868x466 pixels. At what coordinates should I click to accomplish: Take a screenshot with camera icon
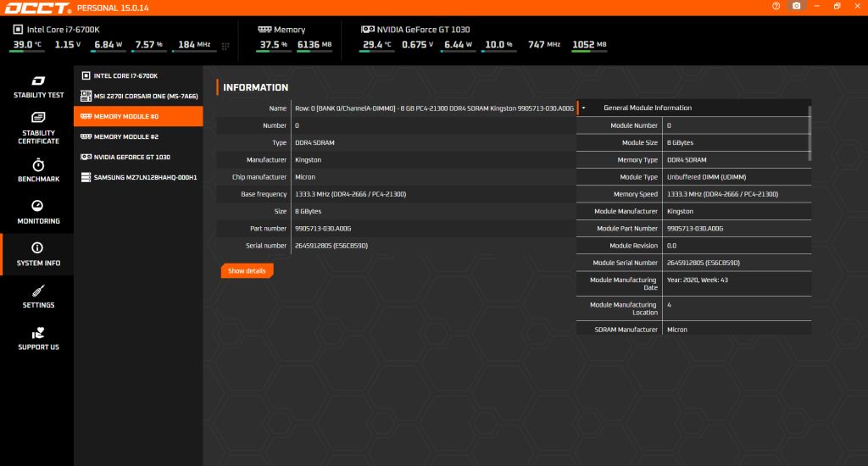796,6
